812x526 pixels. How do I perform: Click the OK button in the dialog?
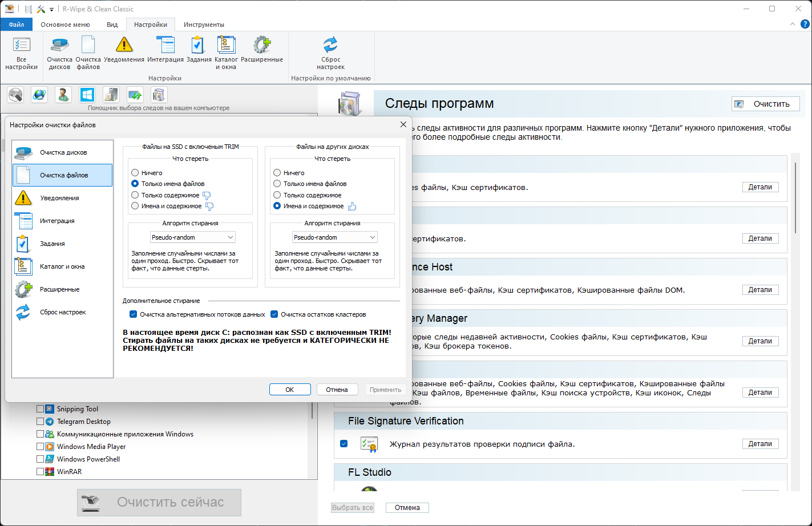tap(290, 390)
